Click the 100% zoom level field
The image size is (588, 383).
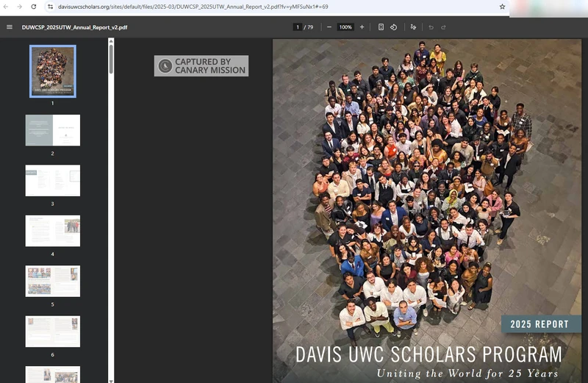click(345, 27)
